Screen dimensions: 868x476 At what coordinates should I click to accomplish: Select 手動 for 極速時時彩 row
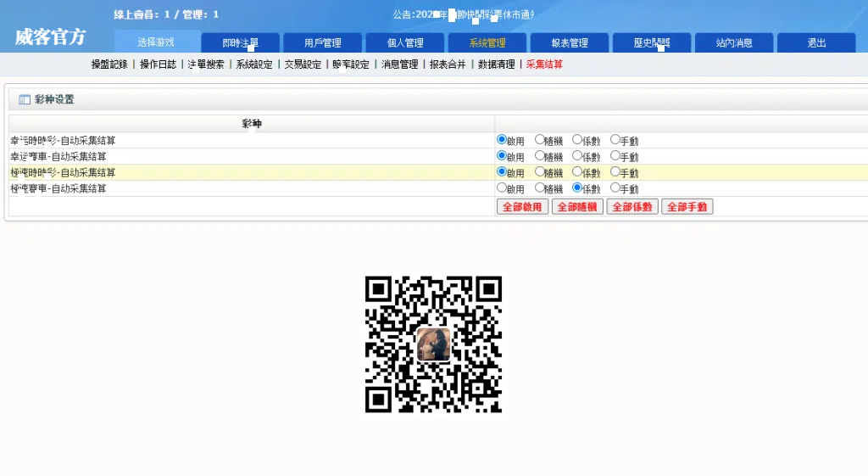(x=615, y=171)
